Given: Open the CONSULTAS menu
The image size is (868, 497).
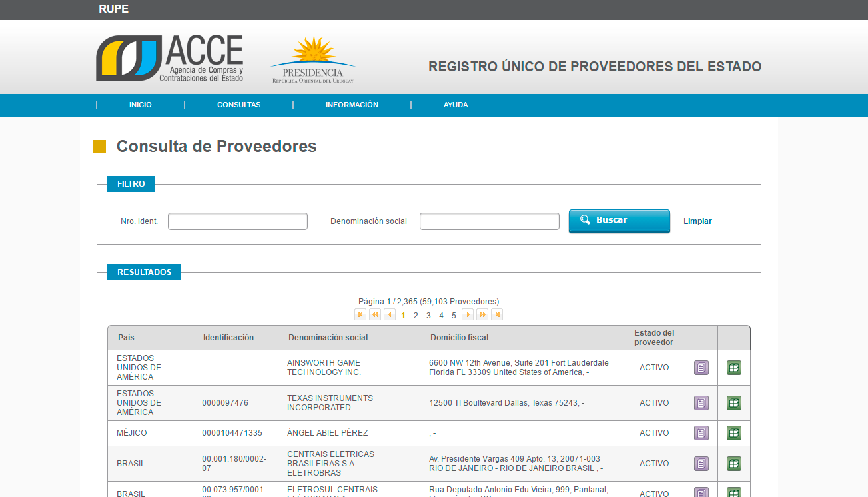Looking at the screenshot, I should [x=238, y=105].
